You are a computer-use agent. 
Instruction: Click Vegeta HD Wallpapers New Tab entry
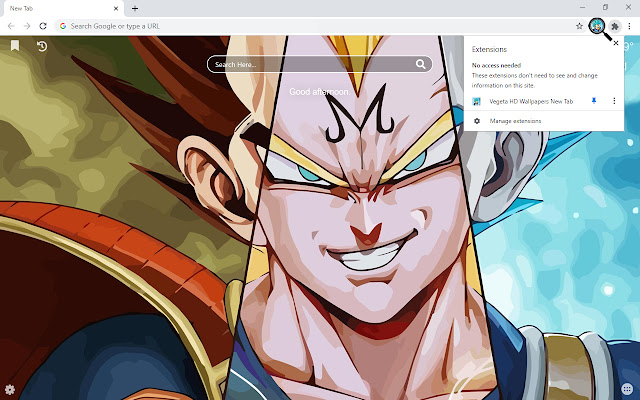(x=531, y=101)
